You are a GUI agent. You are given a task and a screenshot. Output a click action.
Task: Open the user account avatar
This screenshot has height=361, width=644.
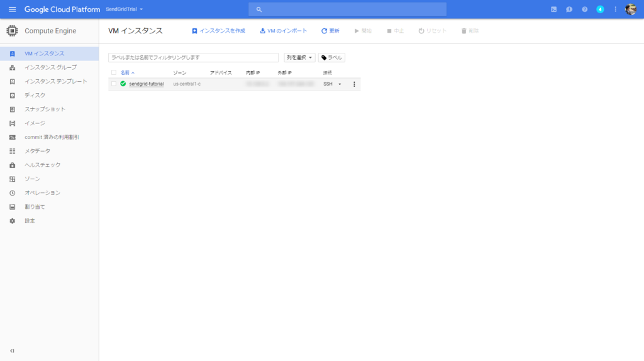630,9
